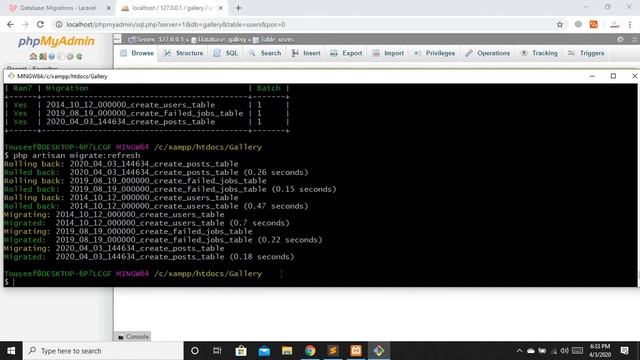Close the Laravel Migrations browser tab

109,8
